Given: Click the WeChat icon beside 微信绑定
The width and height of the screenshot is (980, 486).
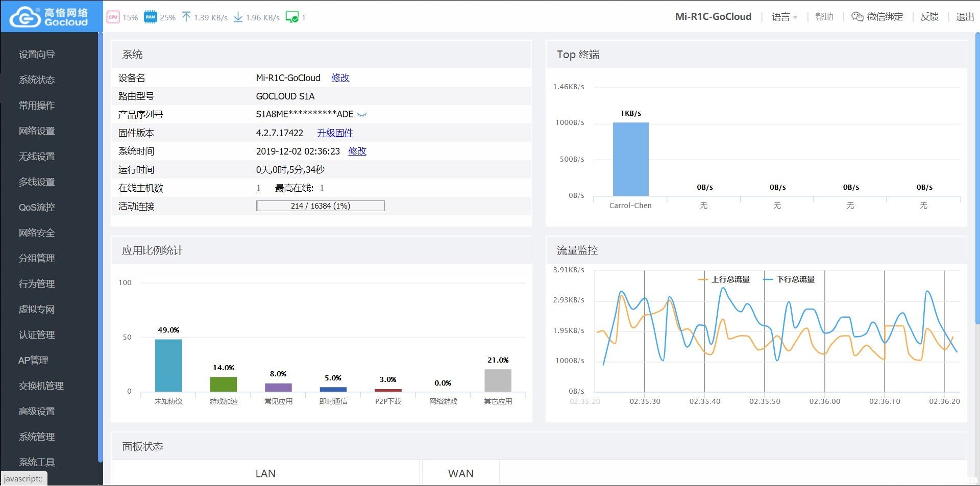Looking at the screenshot, I should coord(857,17).
